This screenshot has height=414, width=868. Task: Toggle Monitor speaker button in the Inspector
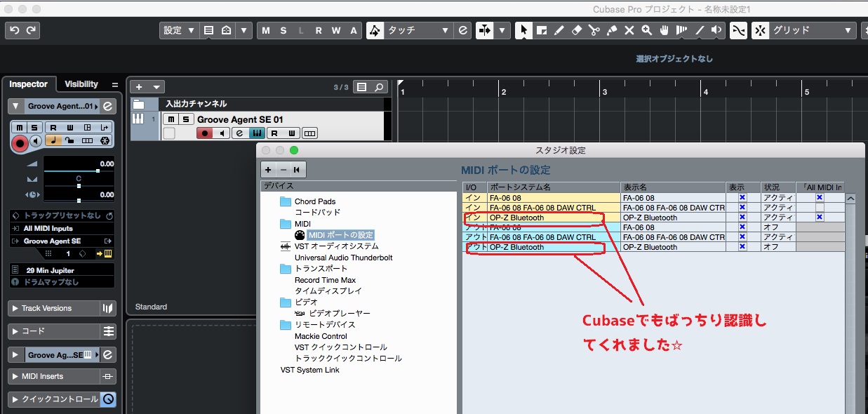(x=36, y=141)
